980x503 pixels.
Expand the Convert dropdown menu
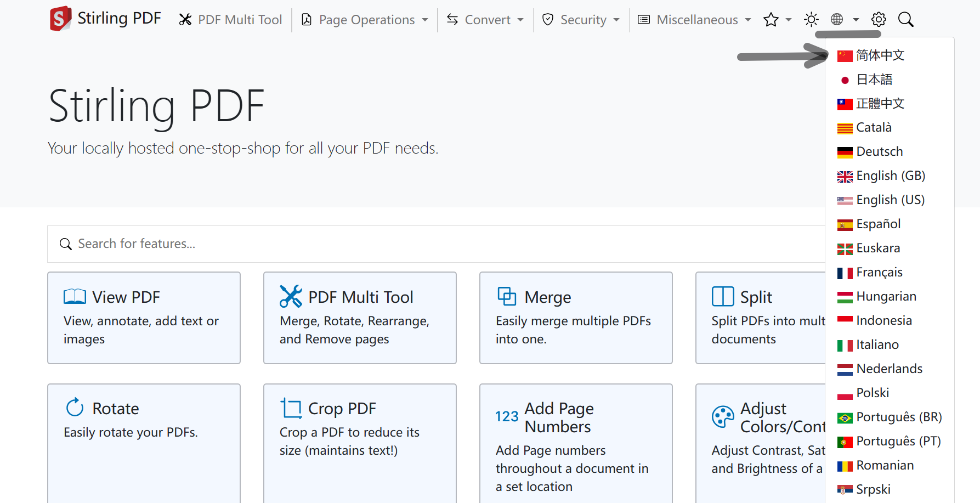click(485, 20)
